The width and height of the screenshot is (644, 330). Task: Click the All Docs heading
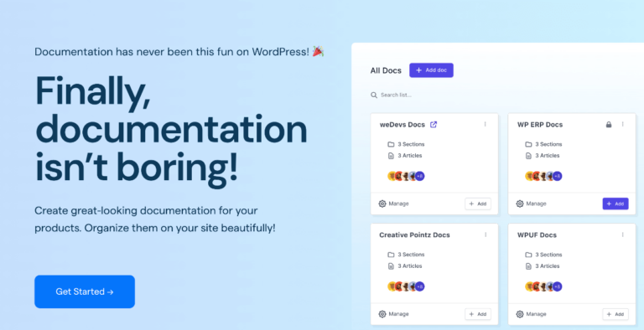386,70
